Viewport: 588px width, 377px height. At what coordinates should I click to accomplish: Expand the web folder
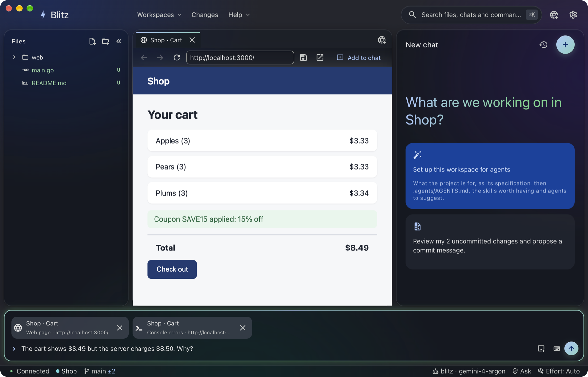click(14, 57)
